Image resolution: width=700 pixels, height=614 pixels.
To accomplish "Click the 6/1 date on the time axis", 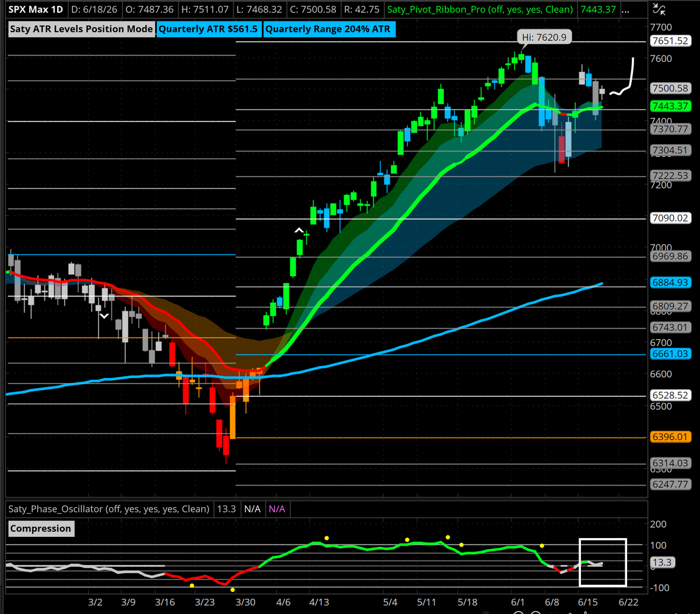I will click(517, 602).
